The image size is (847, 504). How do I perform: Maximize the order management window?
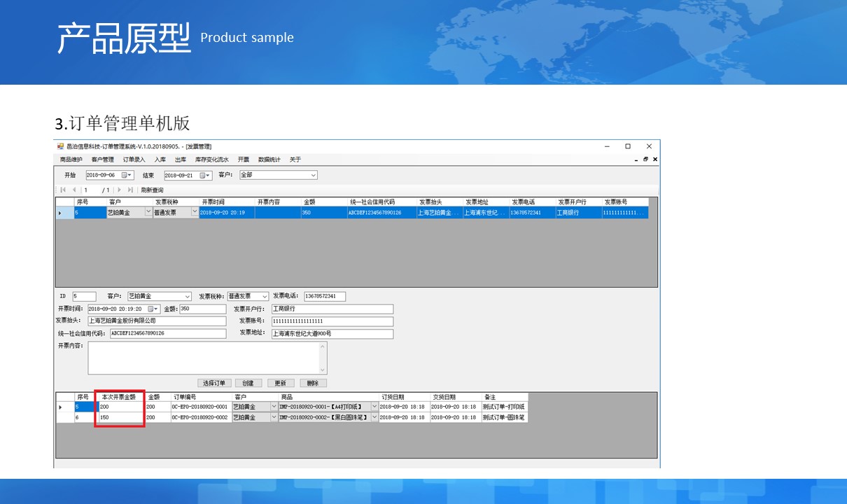(628, 146)
